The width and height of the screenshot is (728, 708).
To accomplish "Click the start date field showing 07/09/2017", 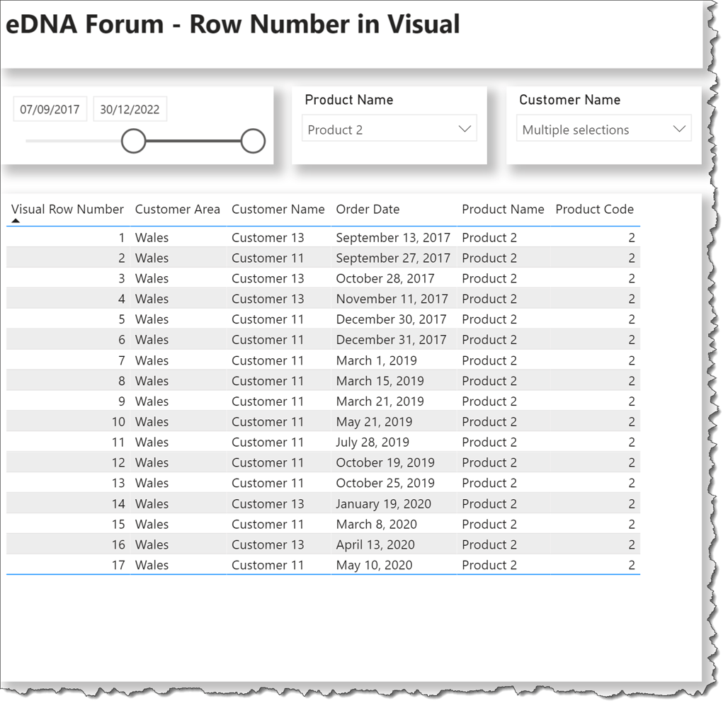I will pyautogui.click(x=50, y=108).
